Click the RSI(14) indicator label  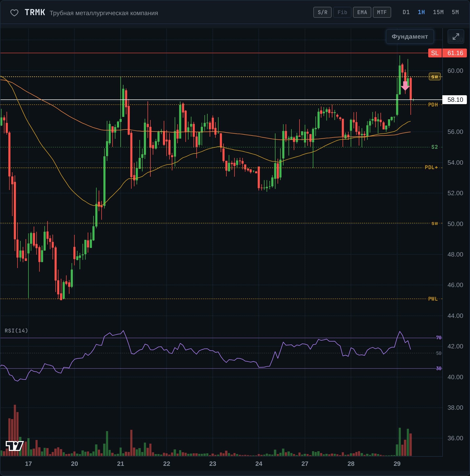(x=16, y=331)
